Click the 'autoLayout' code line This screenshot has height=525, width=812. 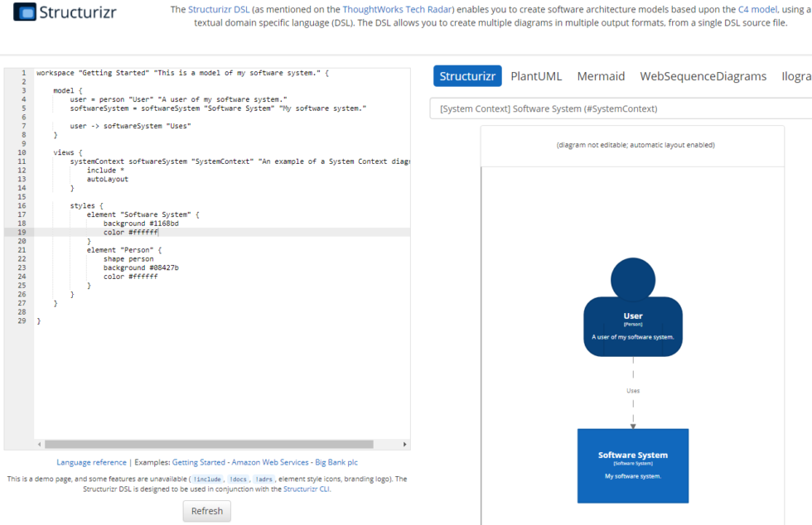[x=107, y=179]
